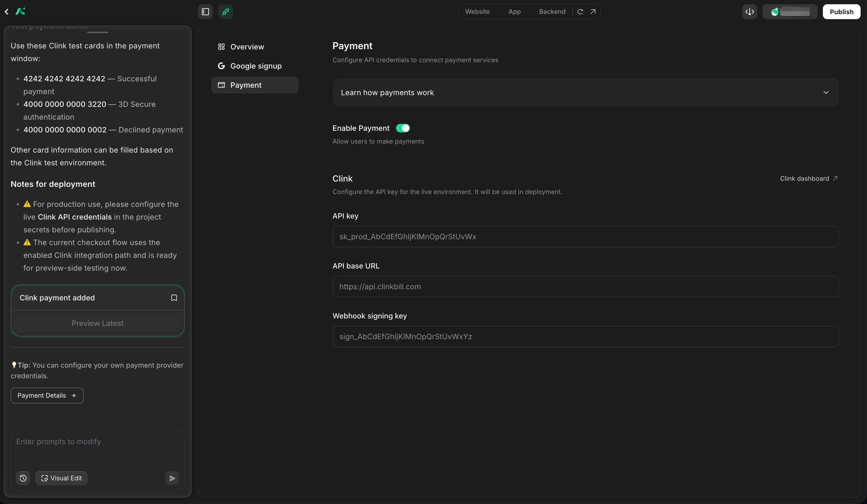Click the 4000 0000 0000 3220 card number

coord(65,104)
